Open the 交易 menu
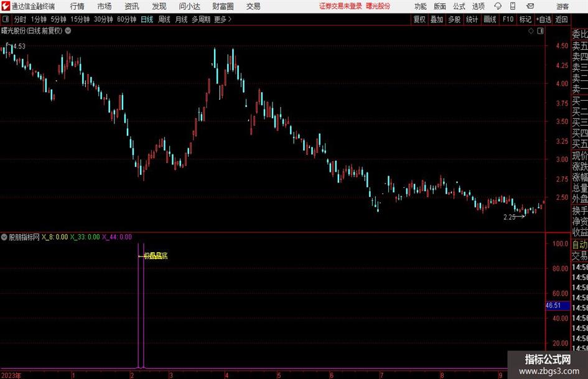This screenshot has width=588, height=379. pyautogui.click(x=253, y=6)
